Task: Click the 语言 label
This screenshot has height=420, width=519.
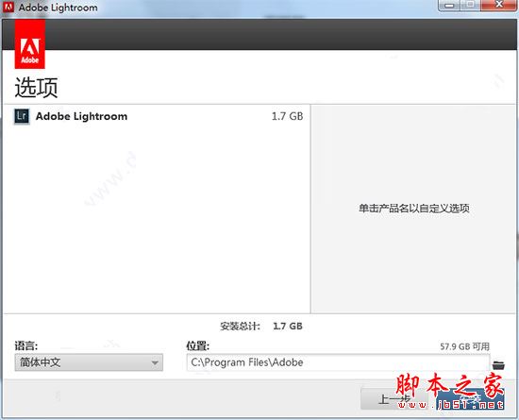Action: (x=26, y=345)
